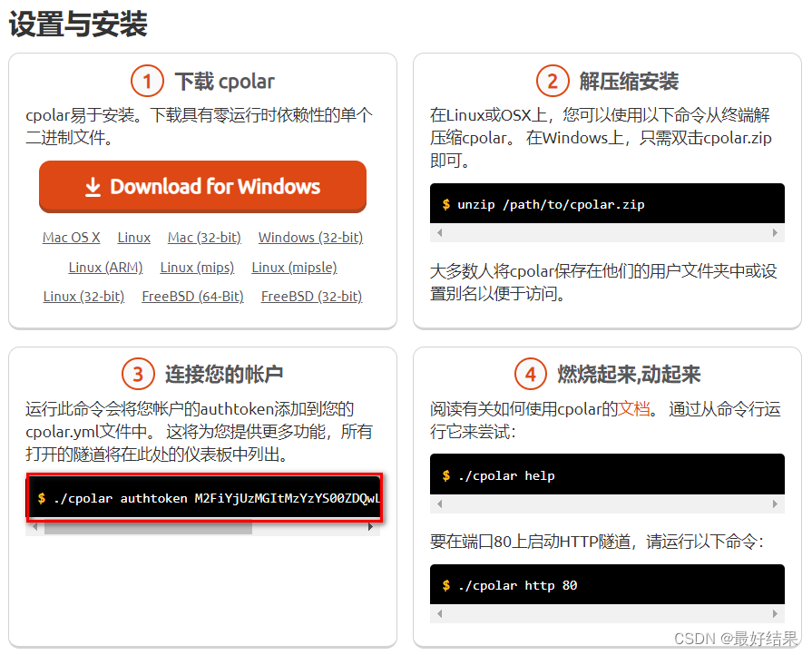Click the 下载 cpolar heading

click(225, 82)
